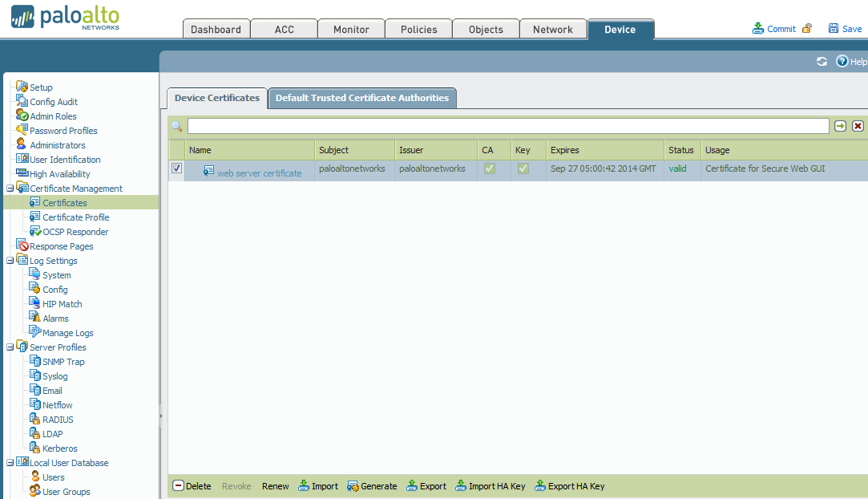
Task: Click the Import HA Key button
Action: [x=491, y=486]
